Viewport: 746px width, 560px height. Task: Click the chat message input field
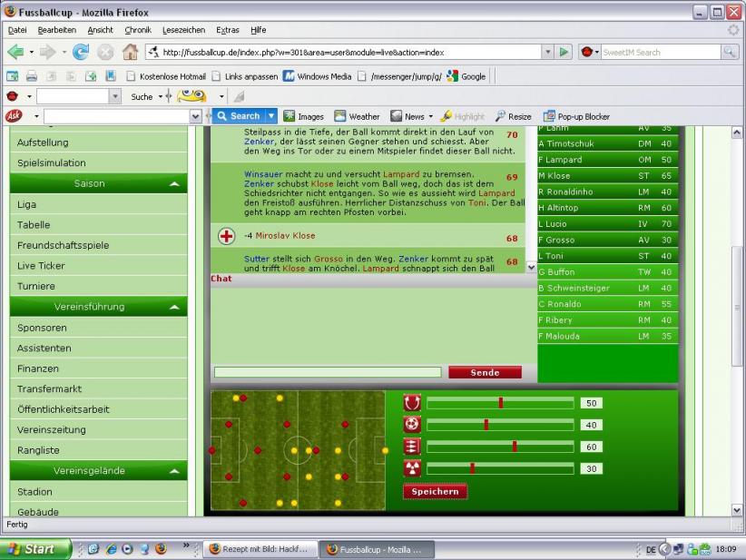pyautogui.click(x=327, y=372)
